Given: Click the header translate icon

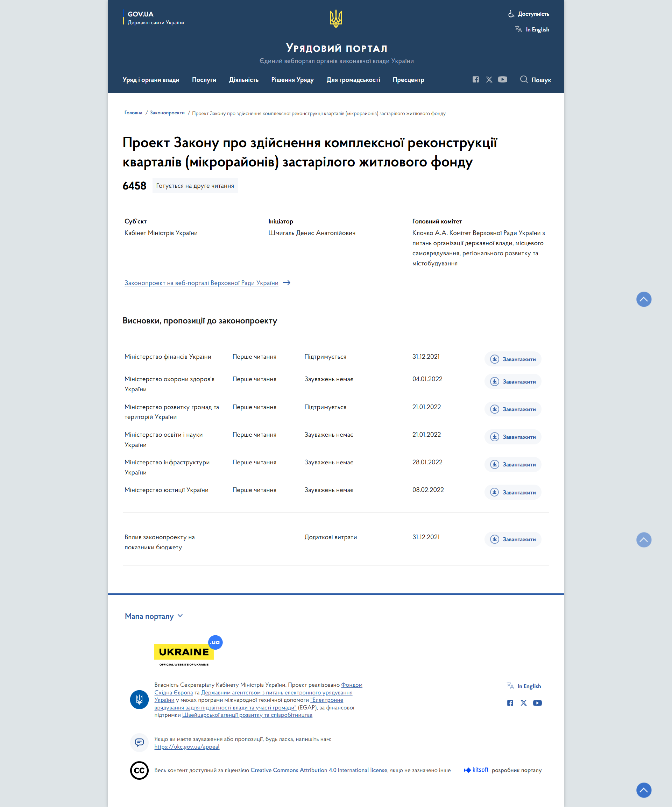Looking at the screenshot, I should point(518,29).
